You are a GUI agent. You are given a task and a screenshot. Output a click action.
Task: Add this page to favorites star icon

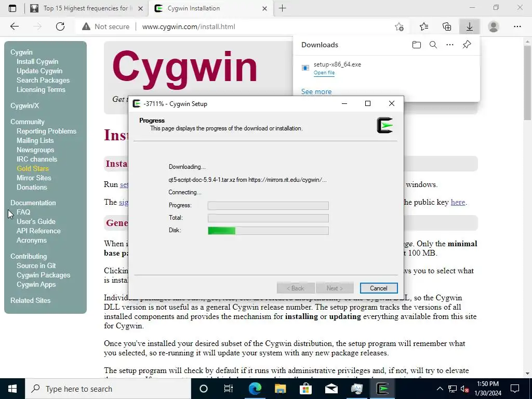(400, 26)
